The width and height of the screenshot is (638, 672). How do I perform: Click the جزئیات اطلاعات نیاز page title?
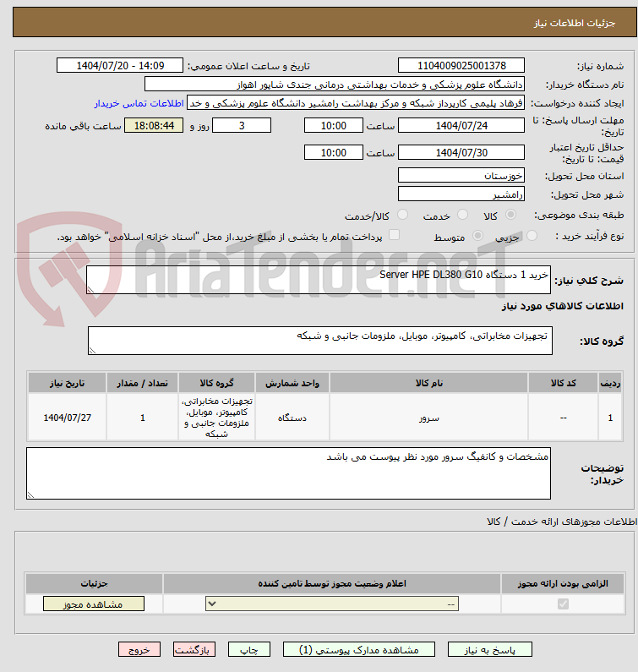tap(574, 23)
